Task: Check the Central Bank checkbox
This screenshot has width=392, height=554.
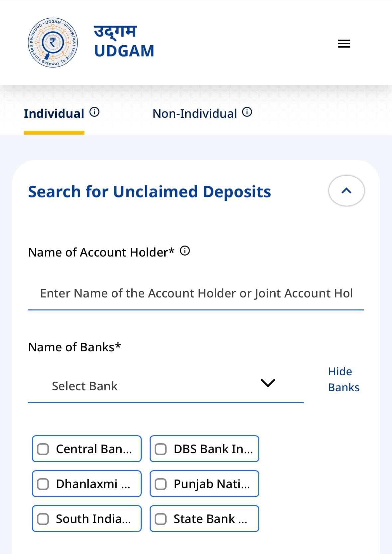Action: pyautogui.click(x=43, y=449)
